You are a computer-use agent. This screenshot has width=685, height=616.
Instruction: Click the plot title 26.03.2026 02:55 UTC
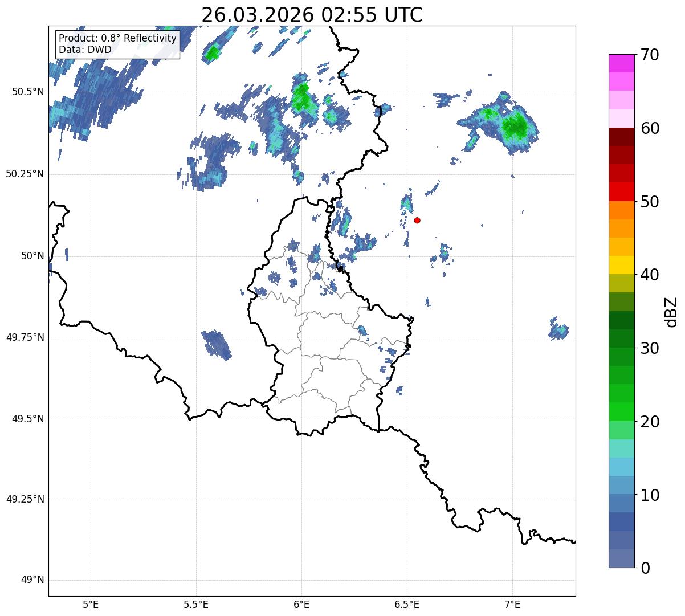click(x=312, y=15)
